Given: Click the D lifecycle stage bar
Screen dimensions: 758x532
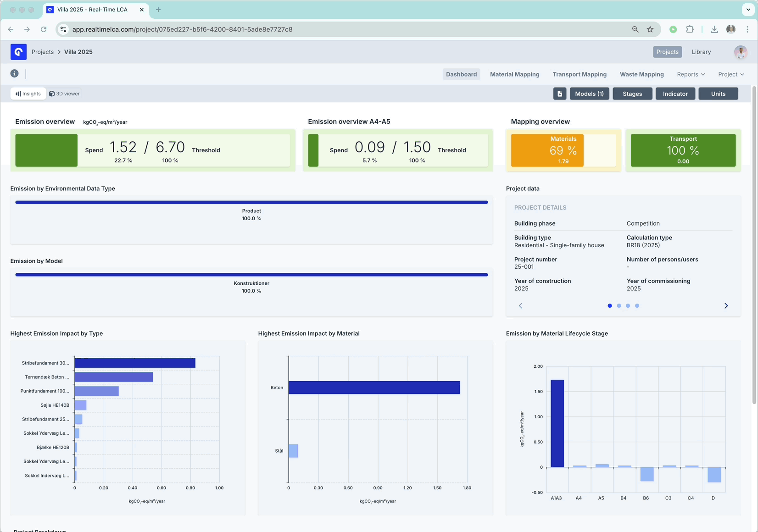Looking at the screenshot, I should coord(714,475).
